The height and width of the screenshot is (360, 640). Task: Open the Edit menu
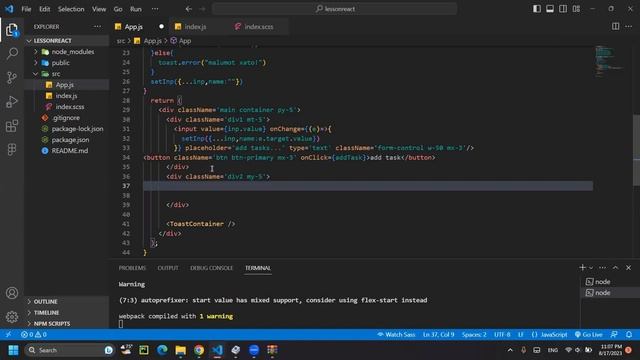(x=44, y=9)
